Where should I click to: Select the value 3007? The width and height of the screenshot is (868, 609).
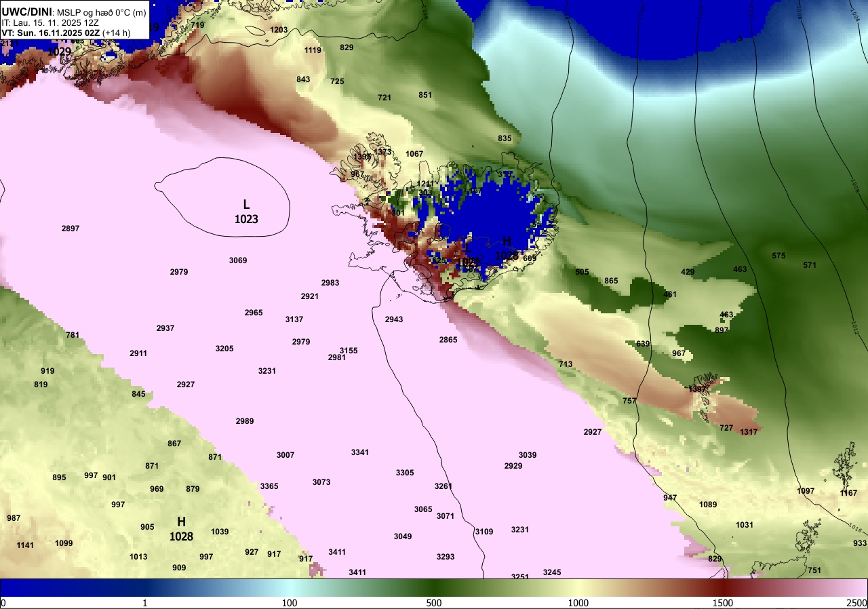click(285, 455)
